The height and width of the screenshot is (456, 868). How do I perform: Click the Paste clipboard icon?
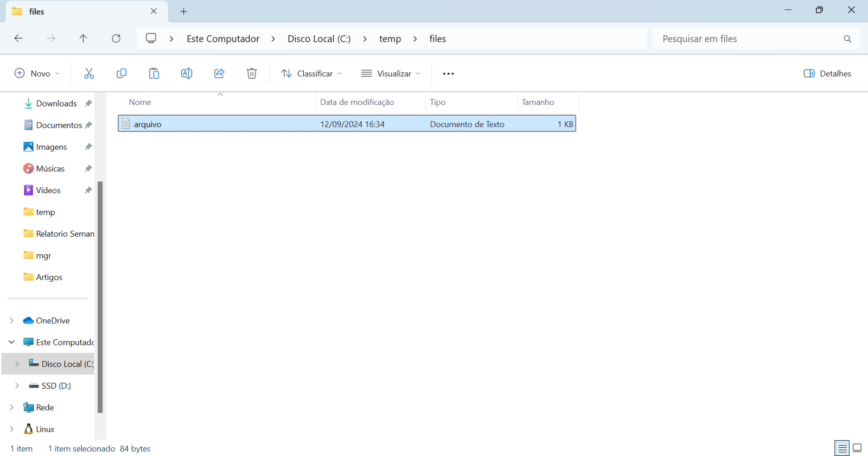(x=154, y=73)
